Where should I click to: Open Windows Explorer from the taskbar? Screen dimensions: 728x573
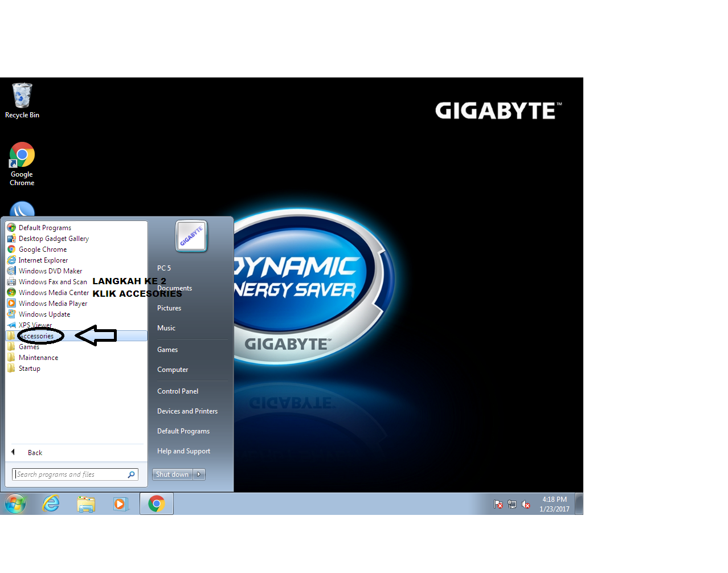pyautogui.click(x=86, y=504)
